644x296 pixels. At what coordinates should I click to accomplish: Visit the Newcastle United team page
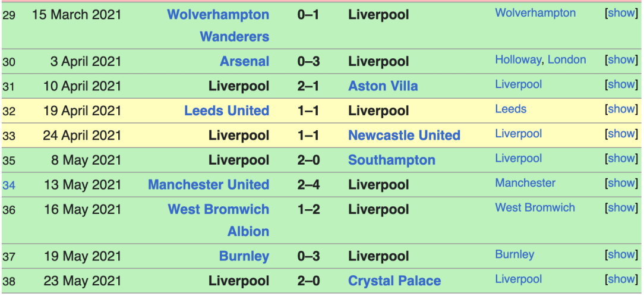[404, 136]
